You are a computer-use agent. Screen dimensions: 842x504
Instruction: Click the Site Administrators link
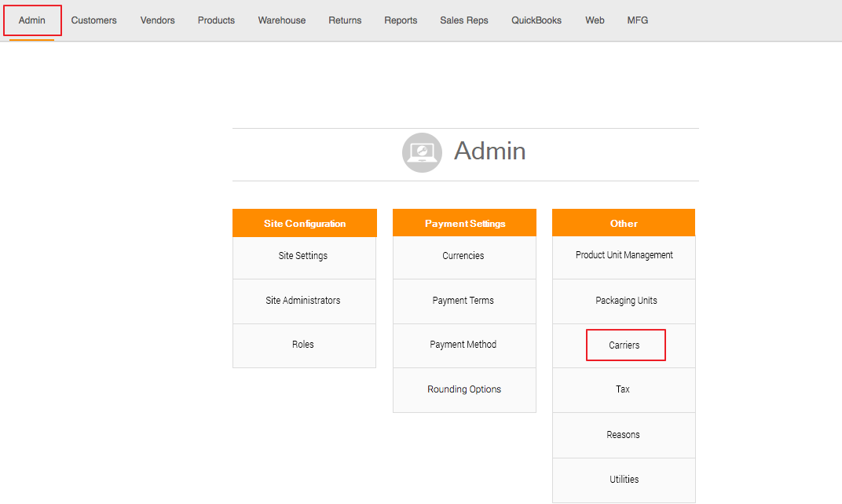click(x=303, y=301)
